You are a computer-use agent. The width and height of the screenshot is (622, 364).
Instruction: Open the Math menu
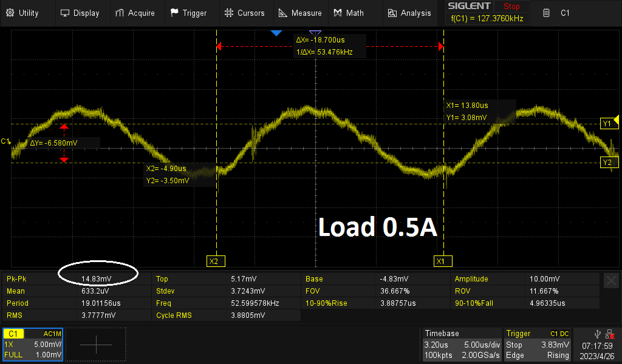(349, 13)
